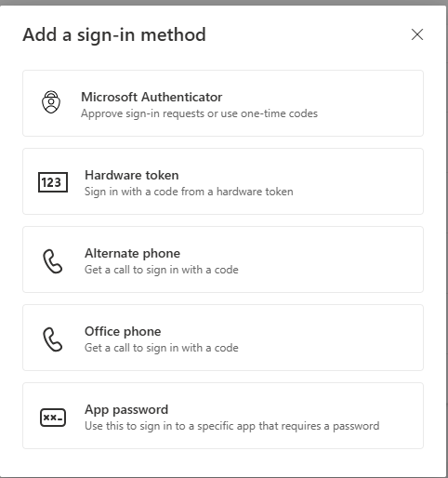
Task: Choose the App password title
Action: click(x=126, y=410)
